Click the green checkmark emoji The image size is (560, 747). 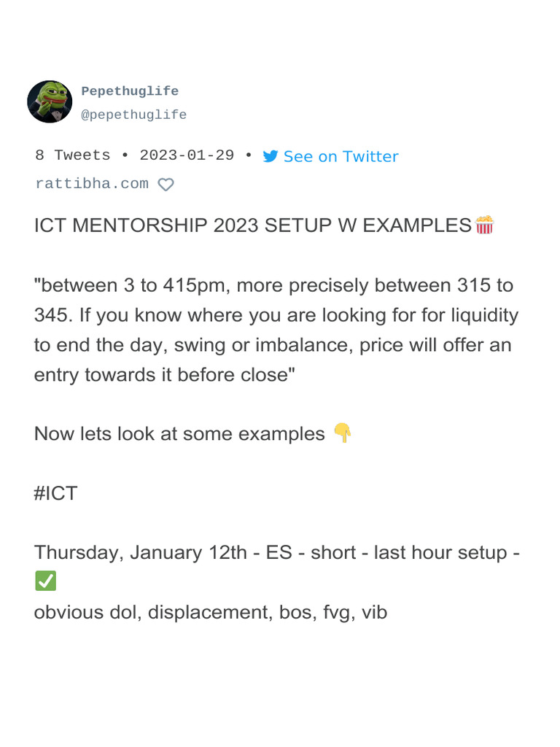[x=45, y=581]
